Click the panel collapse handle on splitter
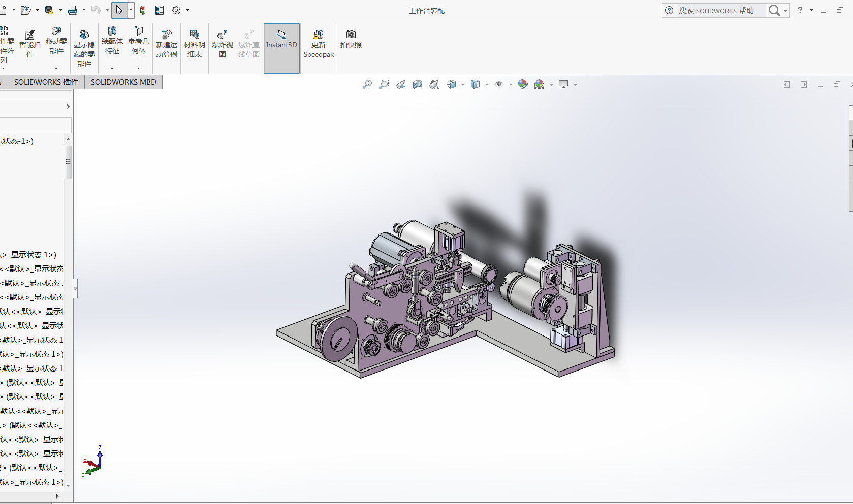 click(75, 288)
